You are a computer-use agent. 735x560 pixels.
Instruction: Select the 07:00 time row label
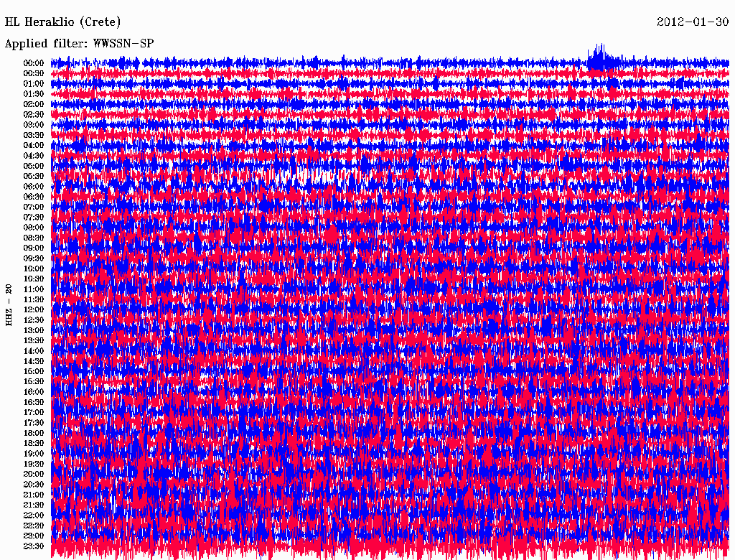pos(34,207)
